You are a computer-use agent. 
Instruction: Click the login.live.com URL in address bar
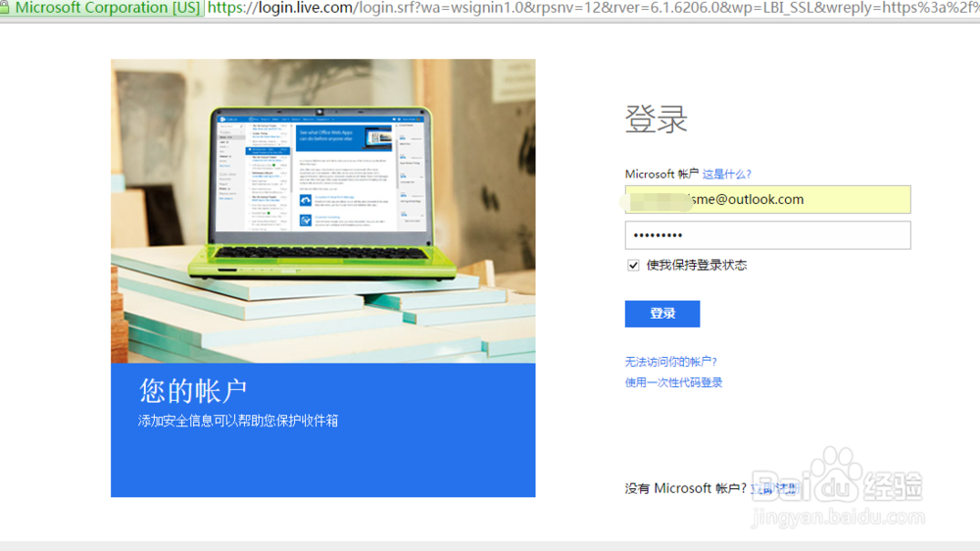click(x=593, y=8)
